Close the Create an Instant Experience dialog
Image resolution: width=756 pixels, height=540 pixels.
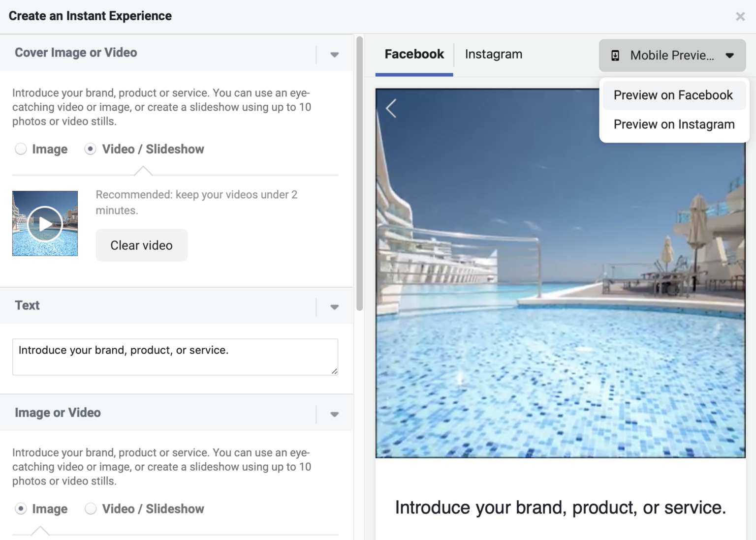740,16
